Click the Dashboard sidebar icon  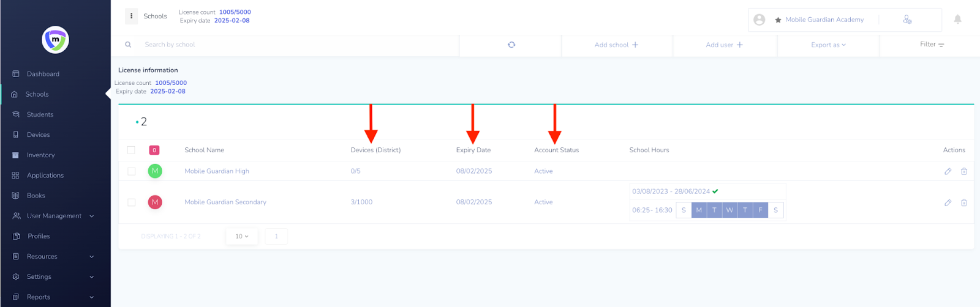point(16,74)
